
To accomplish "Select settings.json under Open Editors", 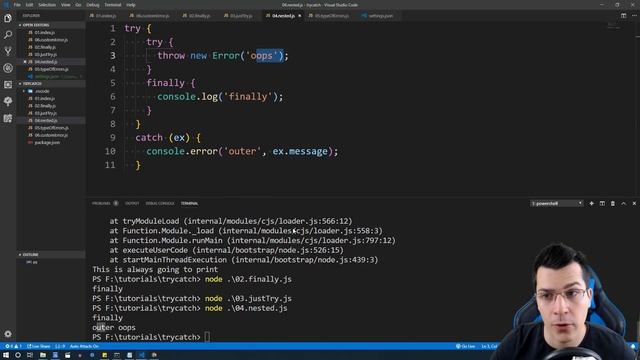I will pyautogui.click(x=51, y=76).
